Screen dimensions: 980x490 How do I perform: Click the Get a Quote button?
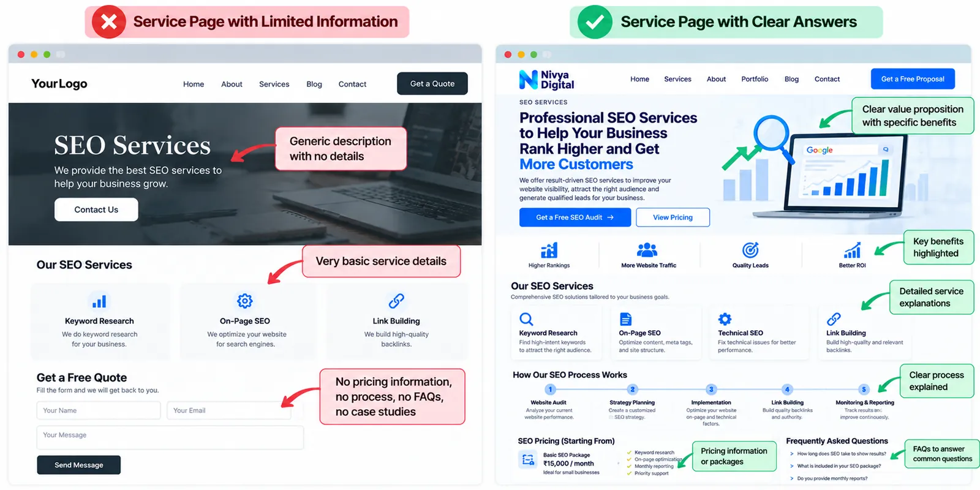point(432,84)
